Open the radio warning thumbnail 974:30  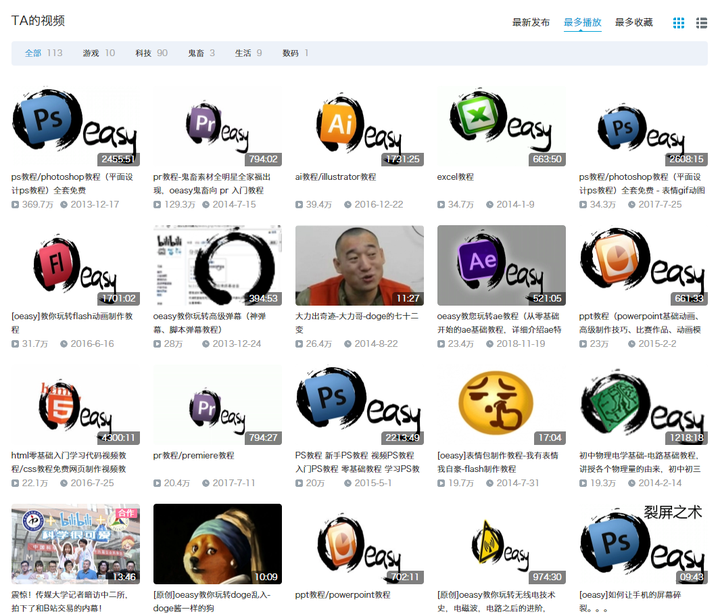(x=501, y=544)
